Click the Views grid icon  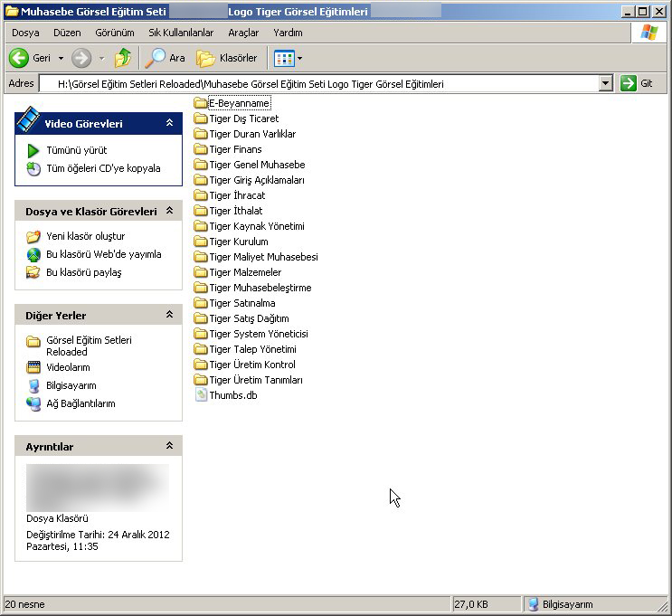coord(284,58)
